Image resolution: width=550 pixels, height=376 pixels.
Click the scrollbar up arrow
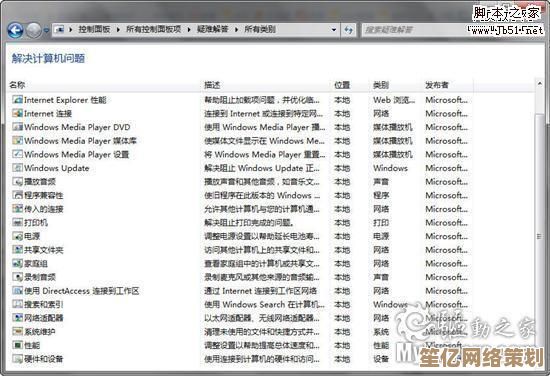[x=539, y=84]
